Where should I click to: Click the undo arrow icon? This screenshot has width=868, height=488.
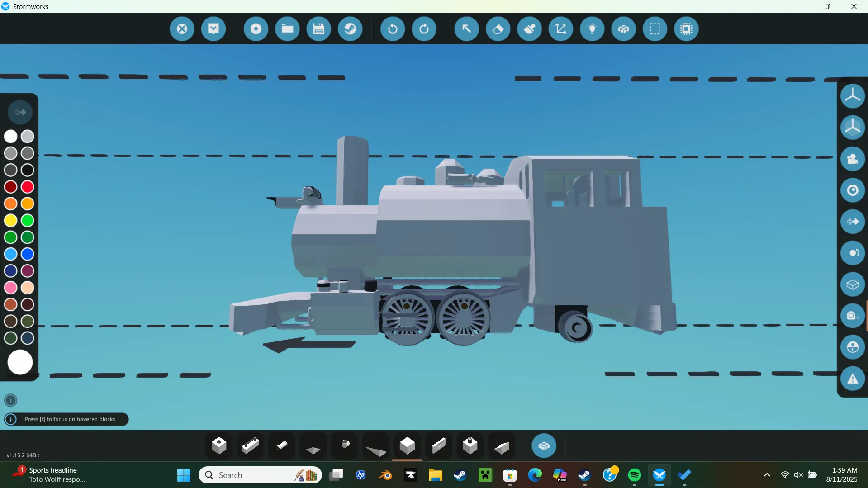point(393,29)
